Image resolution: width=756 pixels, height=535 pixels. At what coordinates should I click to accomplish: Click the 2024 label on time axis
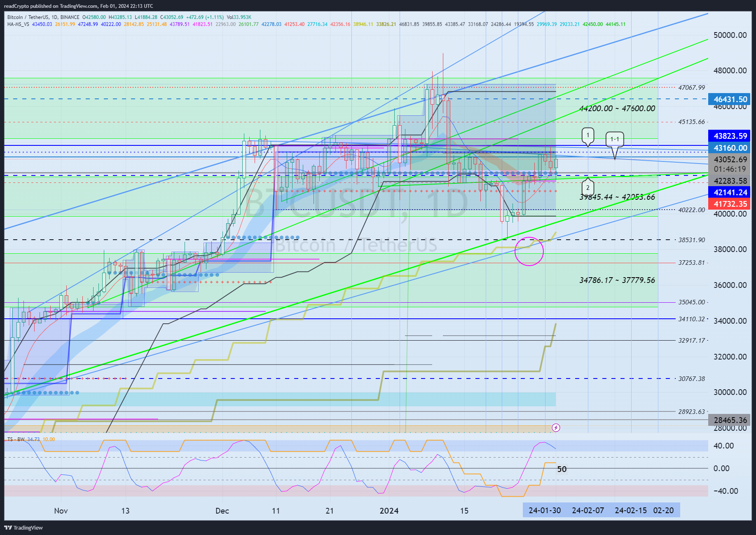(x=389, y=511)
